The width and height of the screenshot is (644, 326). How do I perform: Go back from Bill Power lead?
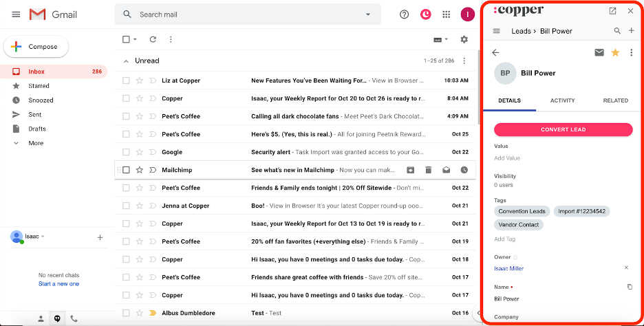pos(496,52)
